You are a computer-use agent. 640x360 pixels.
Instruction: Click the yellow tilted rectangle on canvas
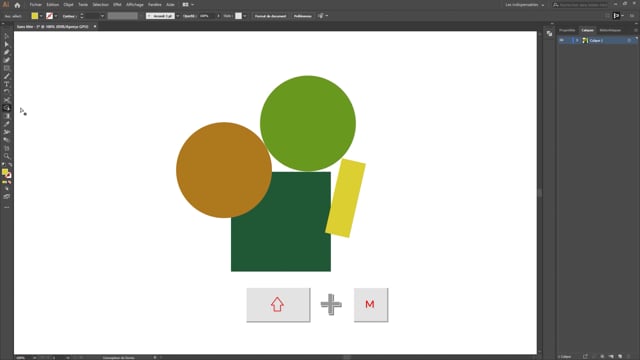click(346, 198)
